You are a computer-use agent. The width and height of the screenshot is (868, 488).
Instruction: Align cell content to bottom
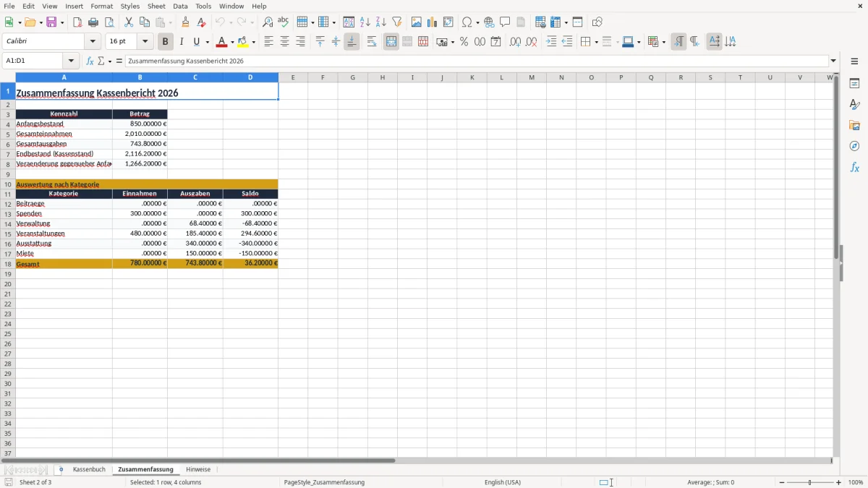[x=352, y=42]
